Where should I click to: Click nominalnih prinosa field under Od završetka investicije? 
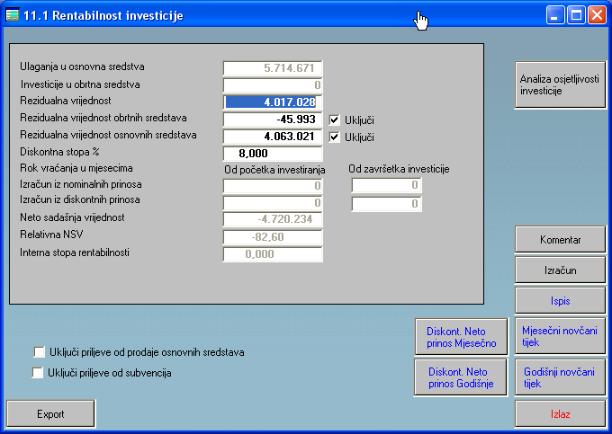(x=386, y=185)
